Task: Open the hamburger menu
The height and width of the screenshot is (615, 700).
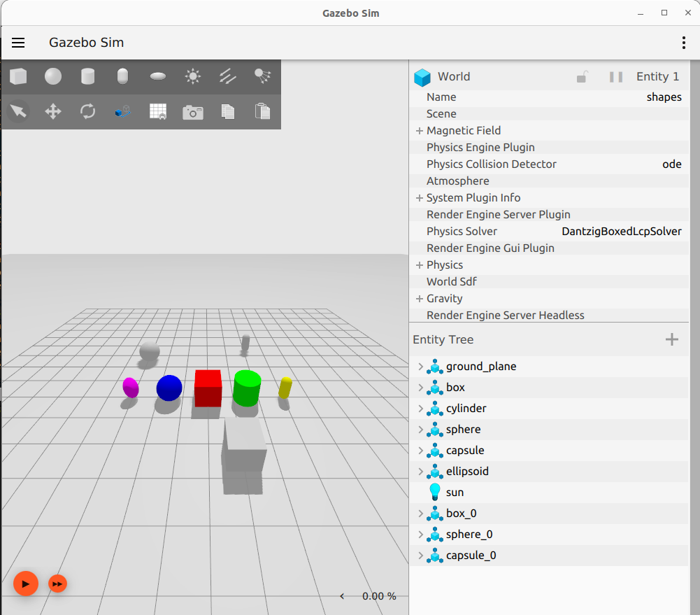Action: [18, 43]
